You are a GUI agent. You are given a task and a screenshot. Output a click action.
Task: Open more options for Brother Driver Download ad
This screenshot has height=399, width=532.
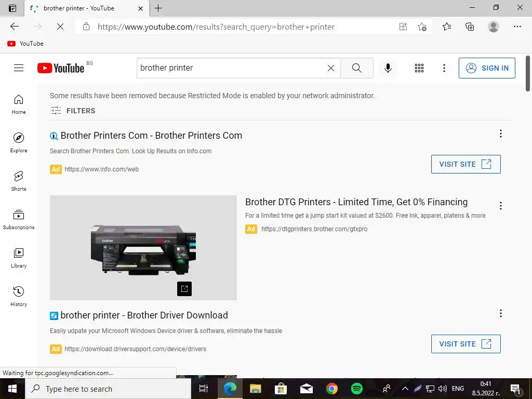tap(500, 313)
